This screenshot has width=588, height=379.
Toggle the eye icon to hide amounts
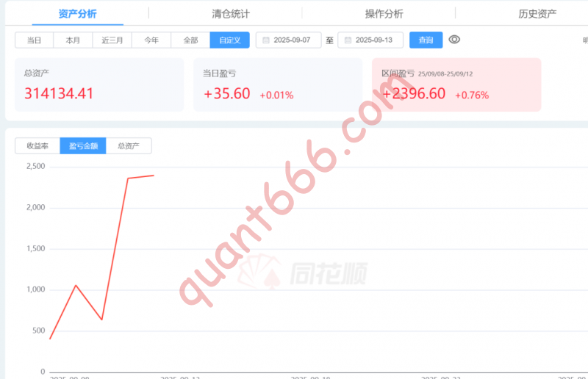(x=454, y=40)
